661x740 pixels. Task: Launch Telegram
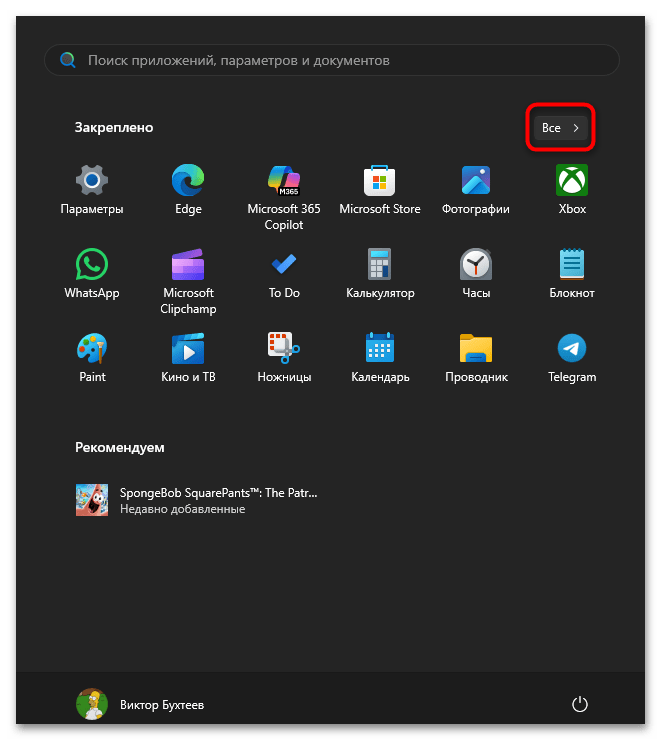click(x=572, y=358)
